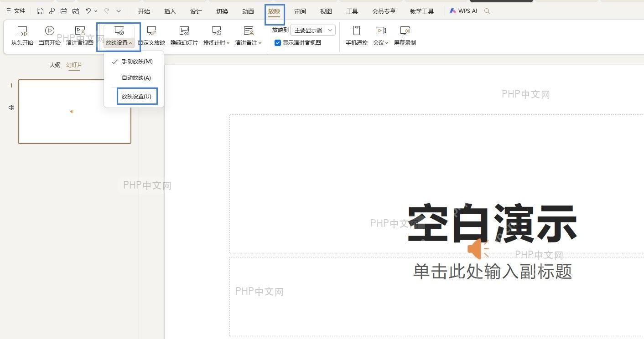Click the save icon in quick access toolbar
This screenshot has height=339, width=644.
click(x=40, y=11)
